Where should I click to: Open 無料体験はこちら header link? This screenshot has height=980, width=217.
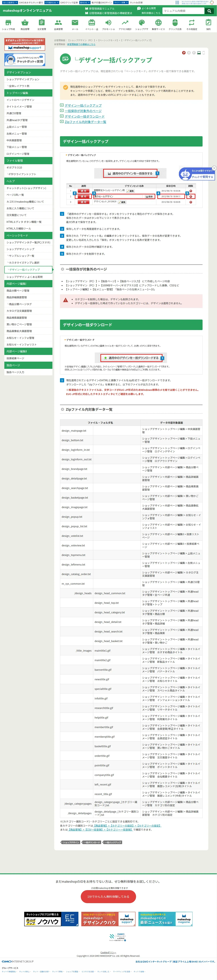click(x=151, y=13)
